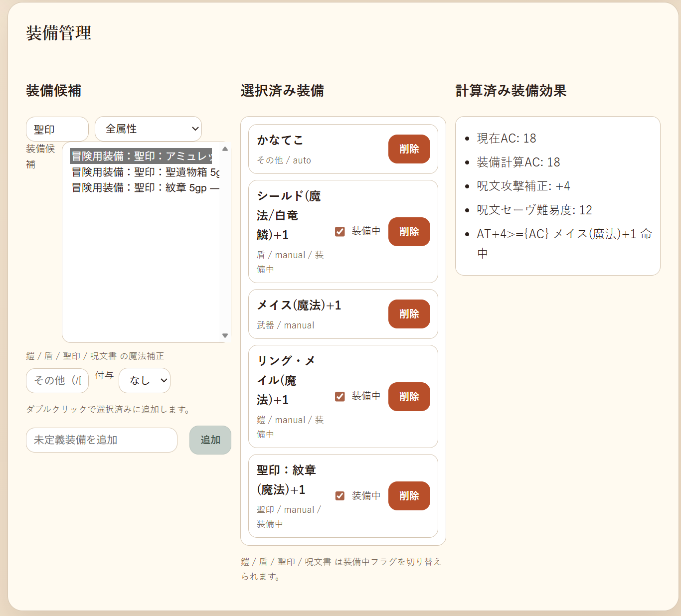
Task: Open the 付与 なし enchantment dropdown
Action: coord(144,380)
